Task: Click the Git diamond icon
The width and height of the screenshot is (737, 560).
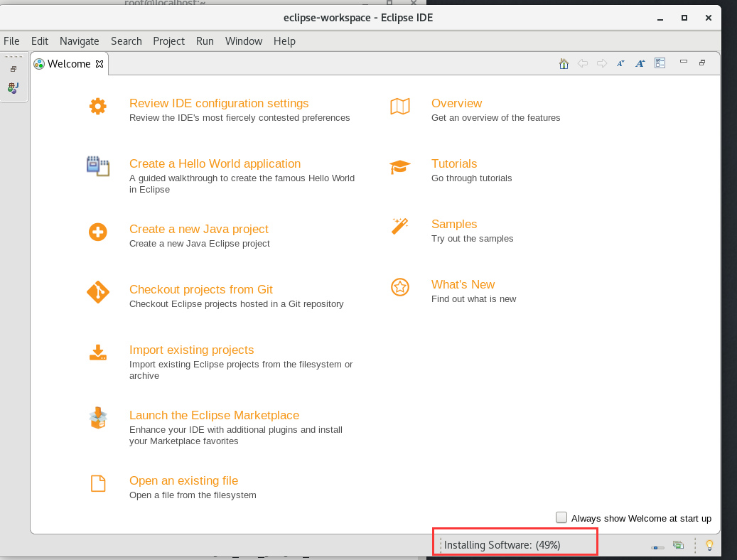Action: [x=98, y=292]
